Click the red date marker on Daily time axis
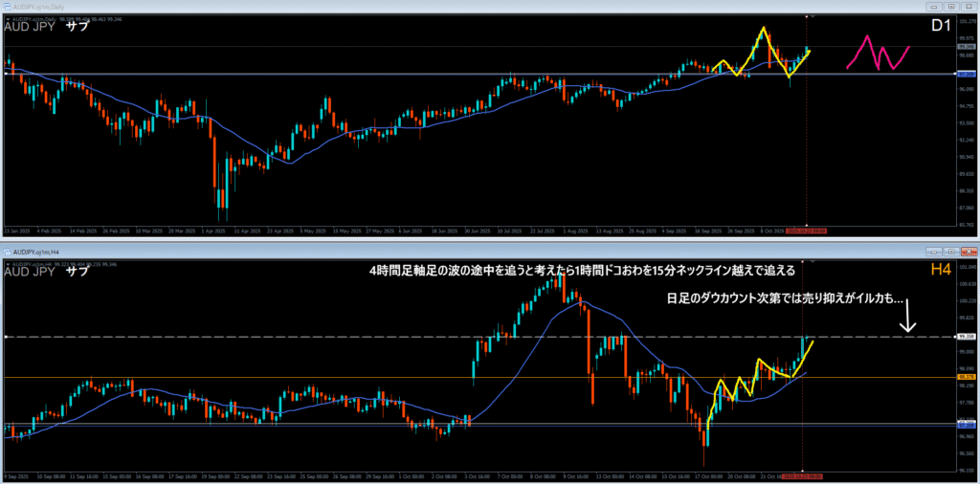Viewport: 980px width, 484px height. (806, 231)
